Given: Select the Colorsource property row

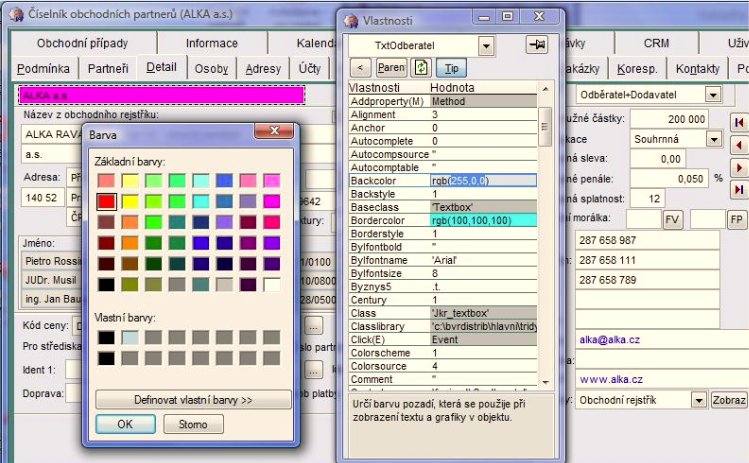Looking at the screenshot, I should pyautogui.click(x=443, y=366).
